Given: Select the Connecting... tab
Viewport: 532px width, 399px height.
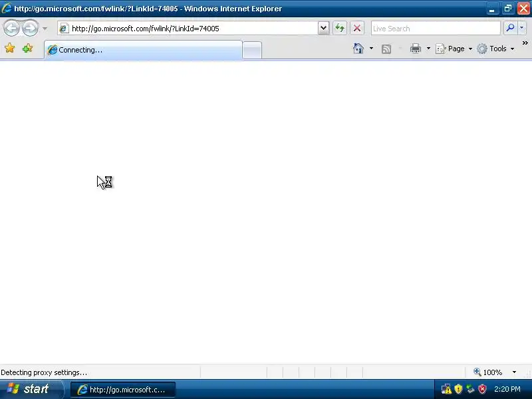Looking at the screenshot, I should tap(143, 50).
